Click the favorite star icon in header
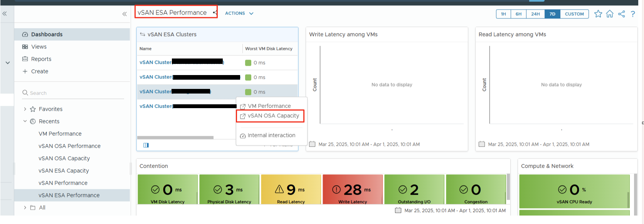Viewport: 644px width, 224px height. click(598, 14)
